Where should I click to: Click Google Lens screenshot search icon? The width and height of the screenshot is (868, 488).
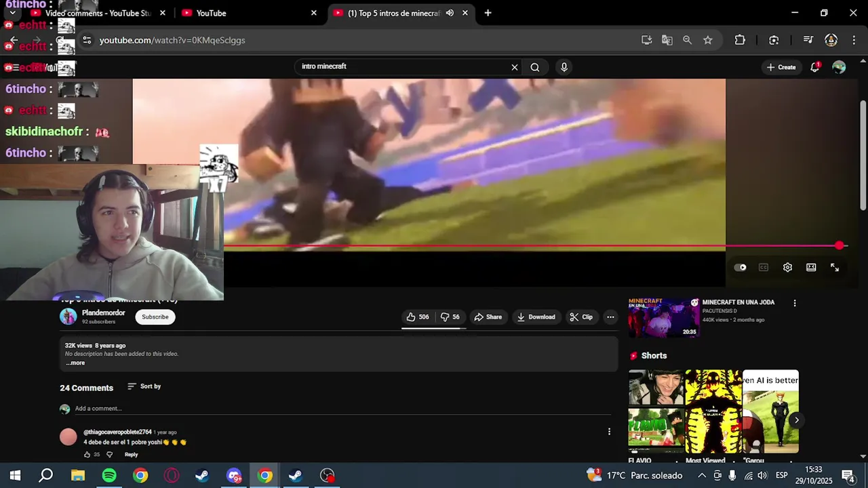tap(774, 40)
